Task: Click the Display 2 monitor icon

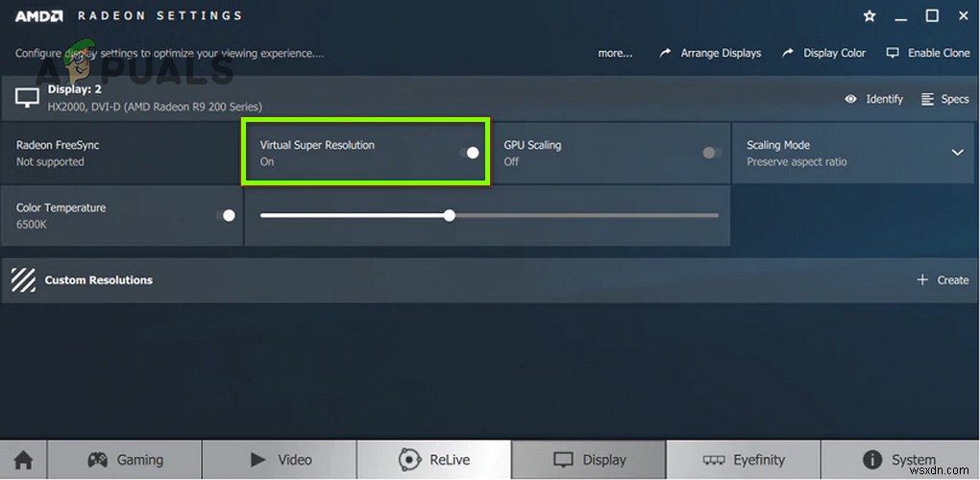Action: tap(27, 97)
